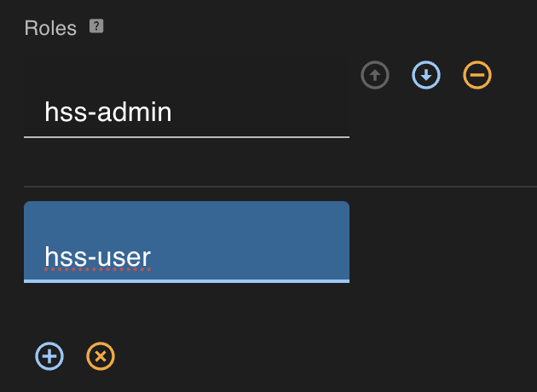This screenshot has height=392, width=537.
Task: Click the underline beneath hss-admin field
Action: pyautogui.click(x=186, y=136)
